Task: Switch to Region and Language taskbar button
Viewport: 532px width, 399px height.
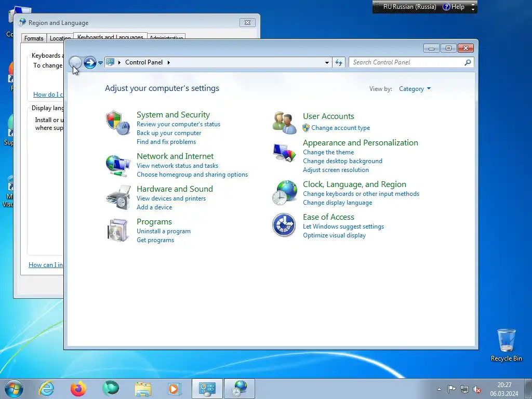Action: pos(239,389)
